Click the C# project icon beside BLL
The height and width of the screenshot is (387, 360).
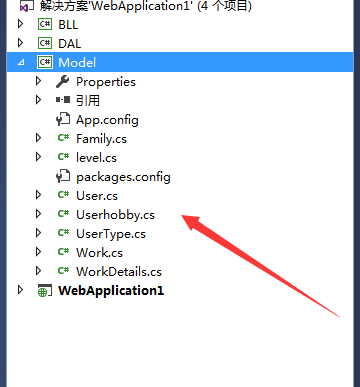[x=45, y=25]
